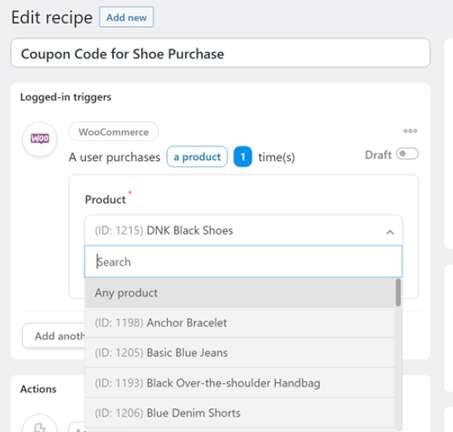453x432 pixels.
Task: Click the WooCommerce integration label tag
Action: point(114,132)
